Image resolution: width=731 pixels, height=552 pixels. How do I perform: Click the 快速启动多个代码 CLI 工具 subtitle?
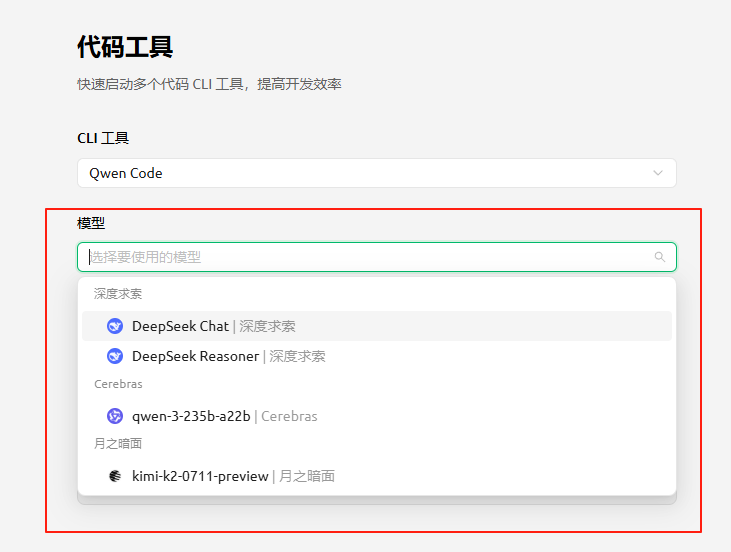[x=209, y=84]
